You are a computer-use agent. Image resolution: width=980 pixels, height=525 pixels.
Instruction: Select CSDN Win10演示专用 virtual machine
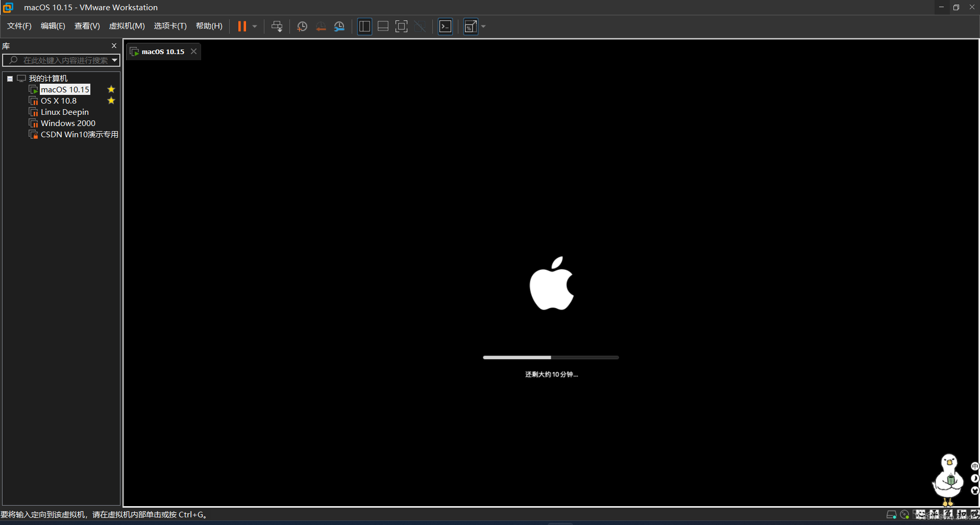pyautogui.click(x=80, y=135)
